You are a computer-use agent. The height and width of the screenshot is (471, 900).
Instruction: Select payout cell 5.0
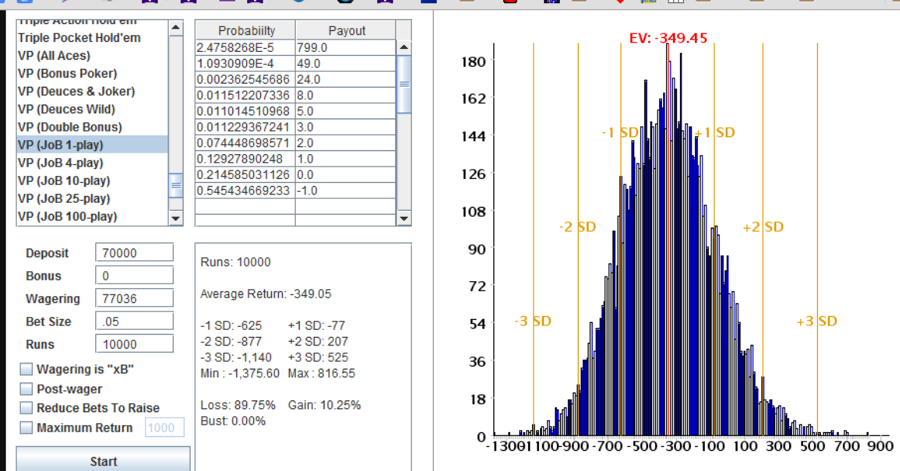tap(346, 111)
